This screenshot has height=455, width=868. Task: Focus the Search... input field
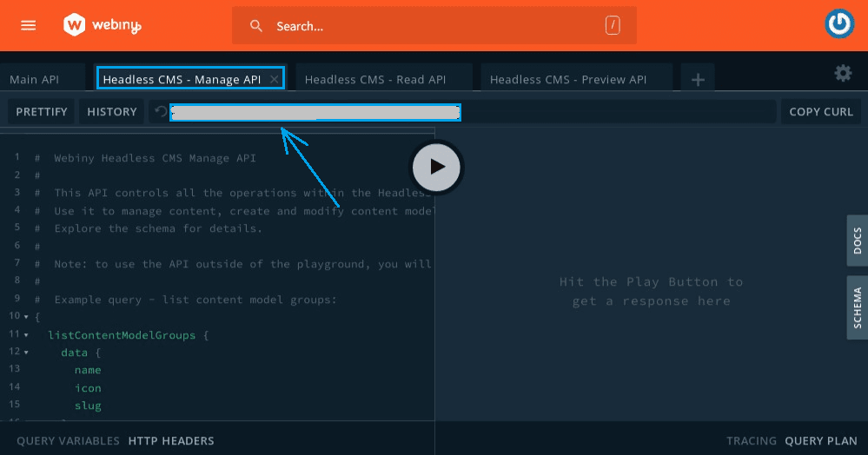click(x=434, y=25)
